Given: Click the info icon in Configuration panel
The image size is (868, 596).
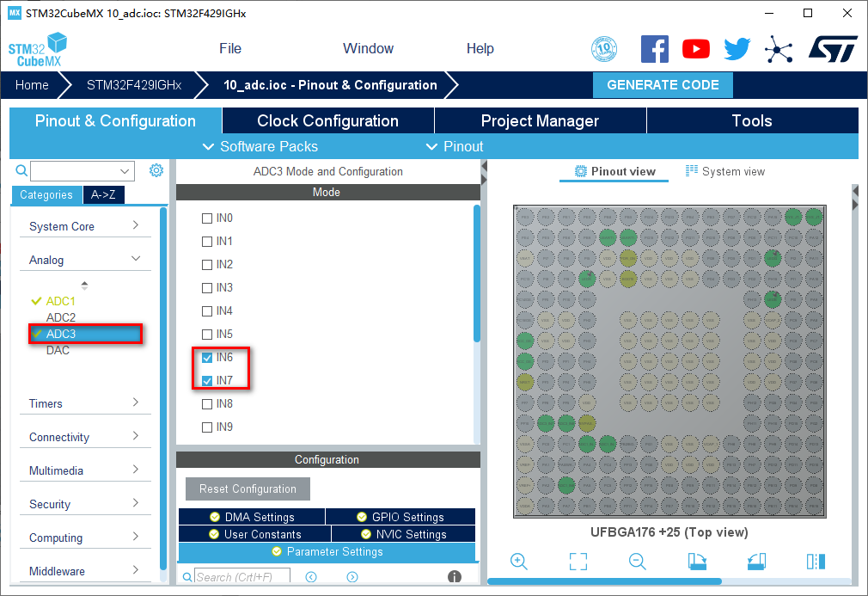Looking at the screenshot, I should tap(455, 577).
